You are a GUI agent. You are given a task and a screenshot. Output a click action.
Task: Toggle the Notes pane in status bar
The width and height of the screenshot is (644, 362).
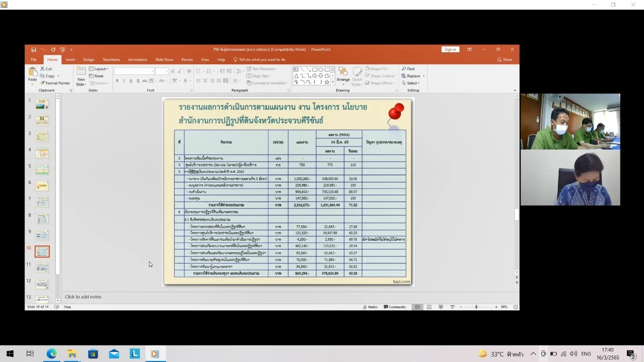[x=370, y=307]
